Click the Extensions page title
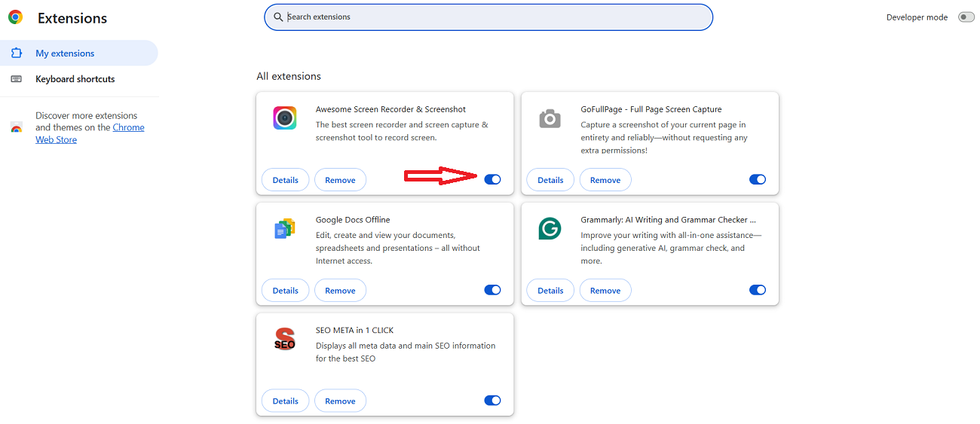Viewport: 980px width, 424px height. (72, 18)
